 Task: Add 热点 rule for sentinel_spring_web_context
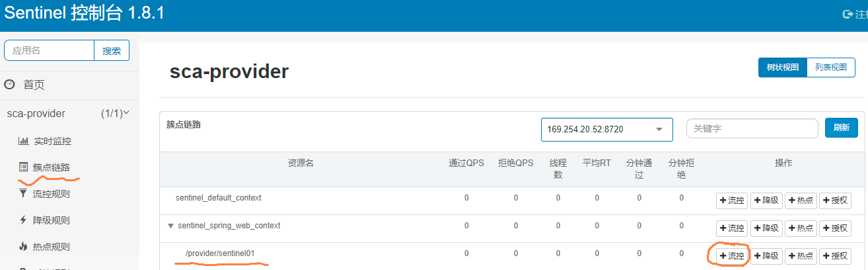click(x=801, y=228)
